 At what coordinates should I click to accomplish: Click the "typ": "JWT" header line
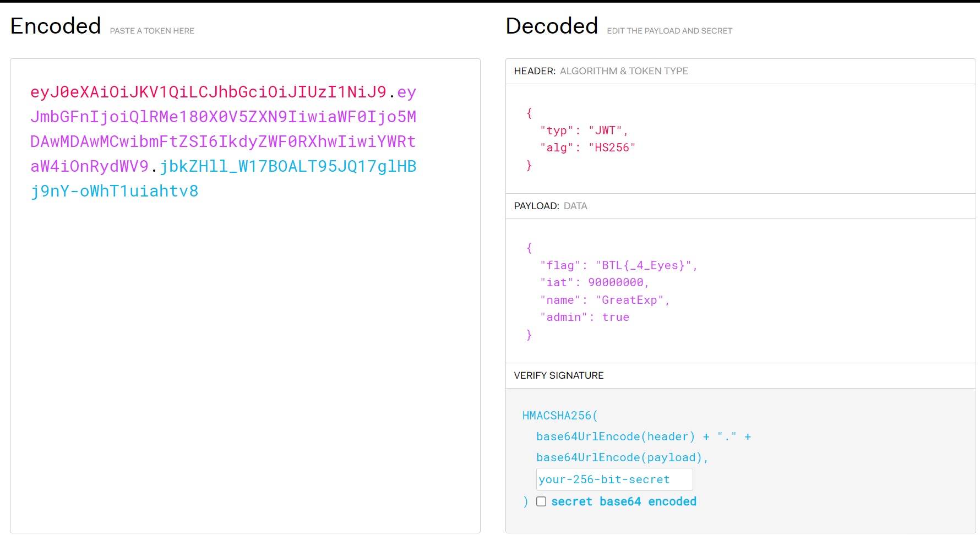(584, 130)
